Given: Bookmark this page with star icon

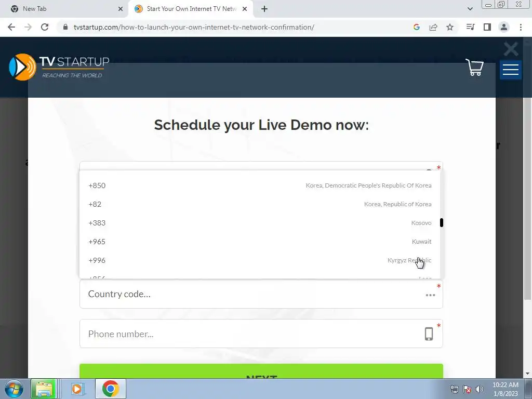Looking at the screenshot, I should coord(450,27).
